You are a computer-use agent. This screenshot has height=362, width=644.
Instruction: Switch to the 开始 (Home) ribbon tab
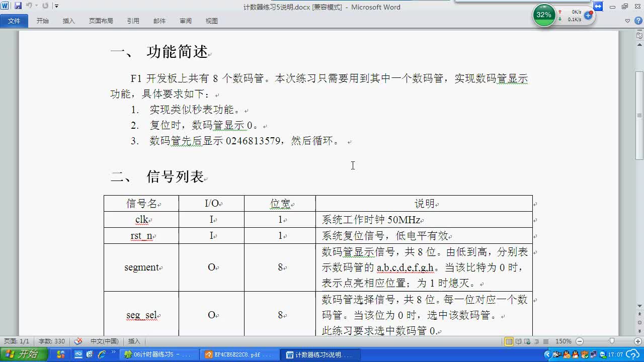[x=43, y=21]
